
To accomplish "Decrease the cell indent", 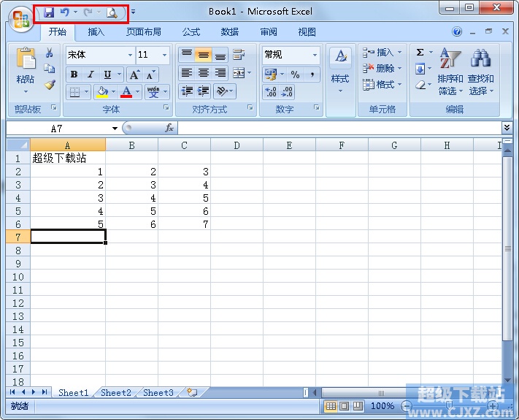I will pos(187,91).
